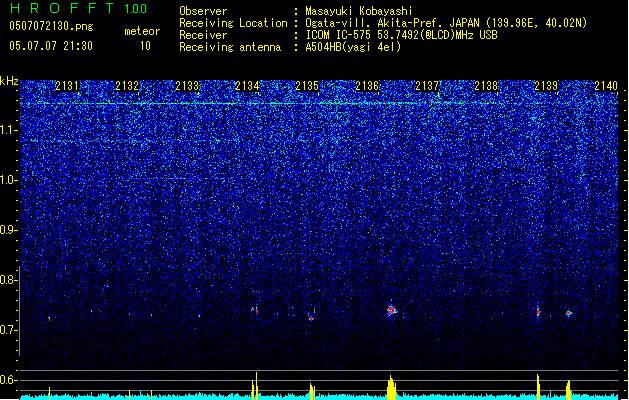
Task: Select observer name Masayuki Kobayashi
Action: 359,11
